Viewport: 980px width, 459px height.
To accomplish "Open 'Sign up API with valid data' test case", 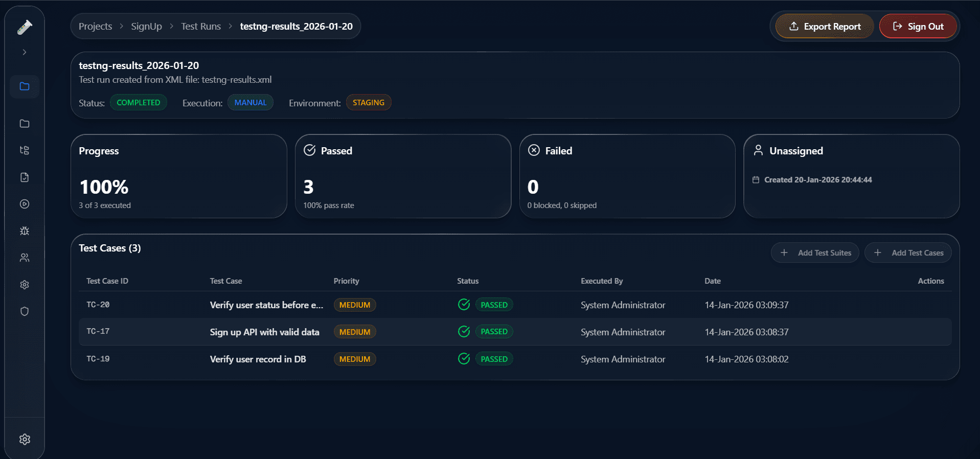I will pyautogui.click(x=264, y=332).
